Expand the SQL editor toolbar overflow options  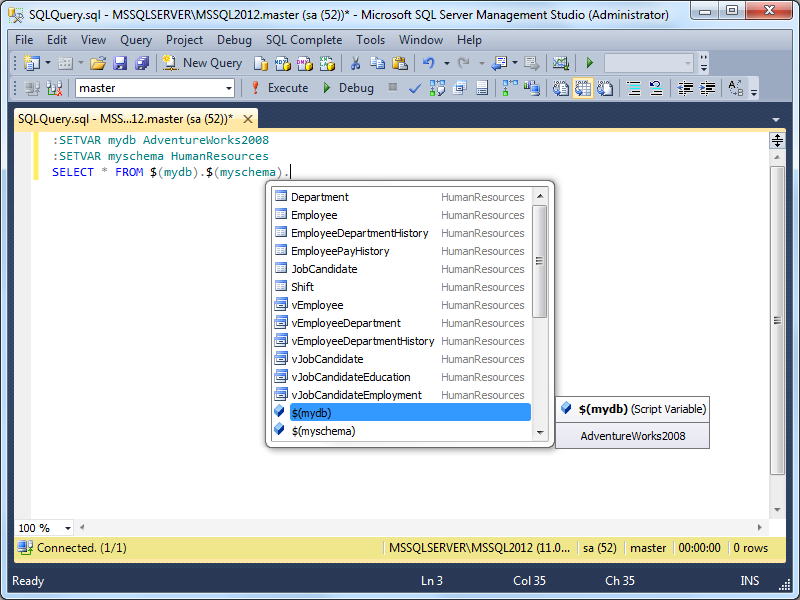[x=754, y=88]
